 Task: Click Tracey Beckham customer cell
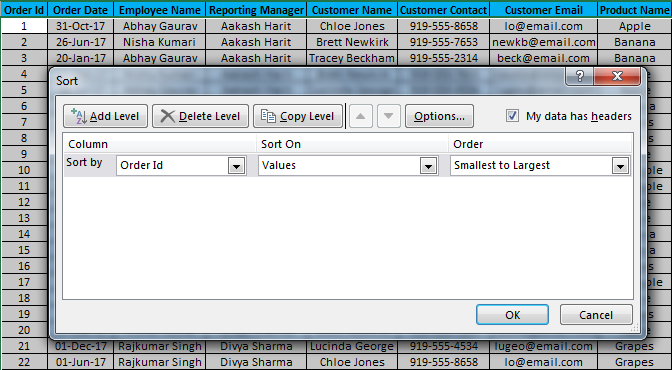point(352,58)
